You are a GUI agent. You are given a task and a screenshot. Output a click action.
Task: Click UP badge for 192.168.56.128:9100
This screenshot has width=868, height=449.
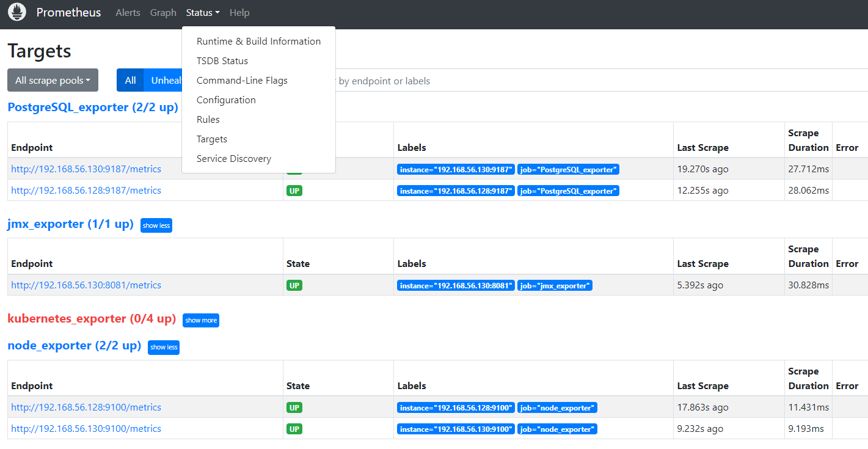pos(294,407)
